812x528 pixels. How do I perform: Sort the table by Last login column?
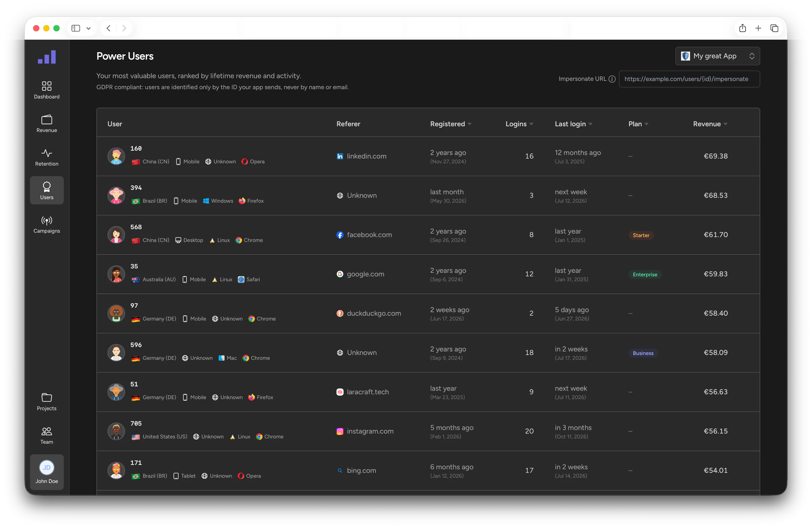pos(573,124)
